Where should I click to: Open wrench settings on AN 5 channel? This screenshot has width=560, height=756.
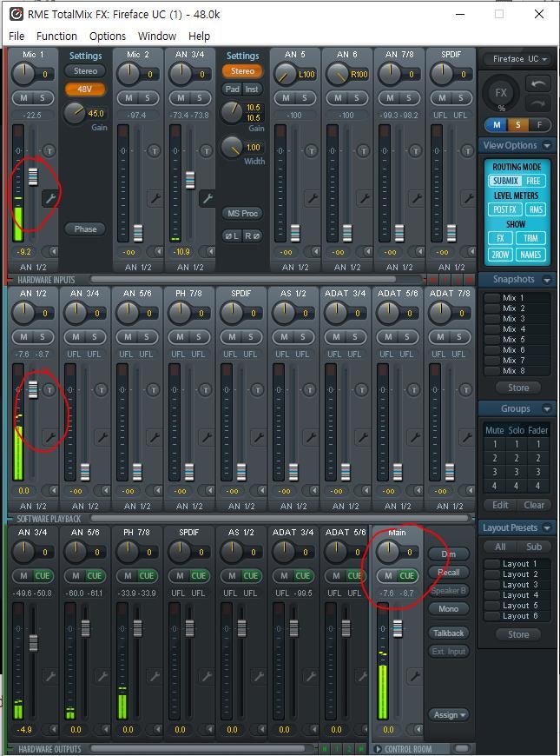pyautogui.click(x=312, y=197)
